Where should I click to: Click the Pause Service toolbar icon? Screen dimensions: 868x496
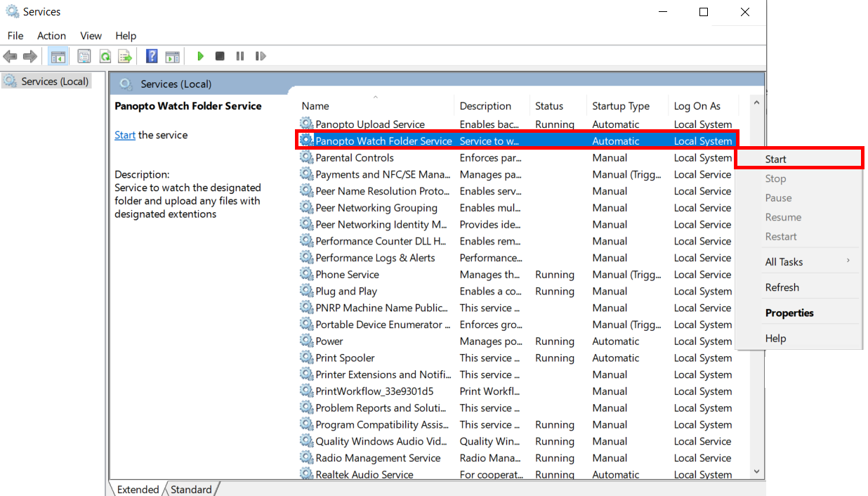tap(240, 56)
